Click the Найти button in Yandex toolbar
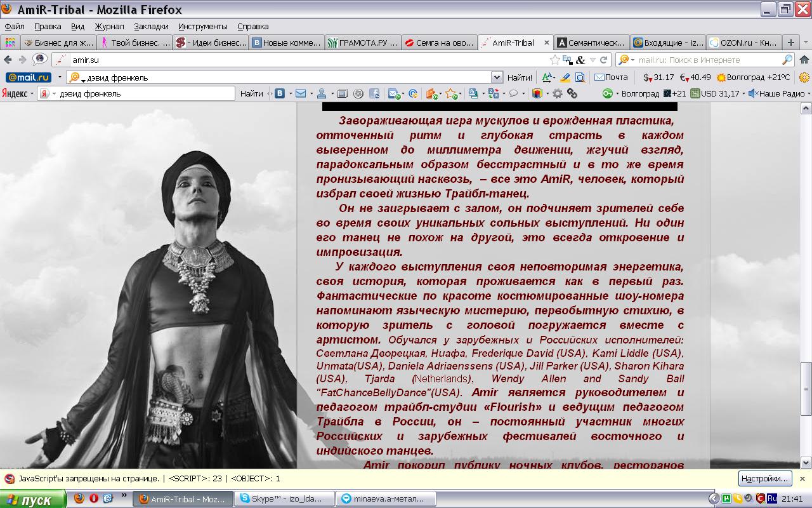 click(x=252, y=93)
